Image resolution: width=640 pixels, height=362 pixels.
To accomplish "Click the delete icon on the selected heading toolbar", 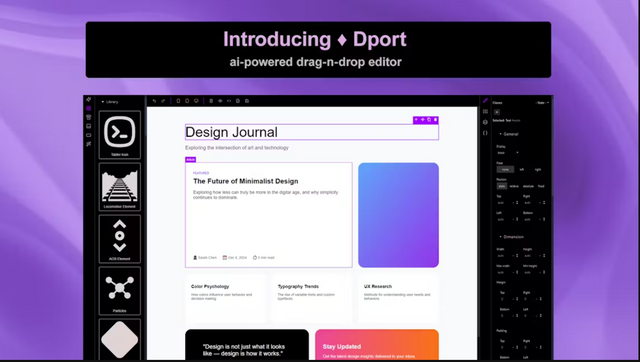I will [x=436, y=120].
